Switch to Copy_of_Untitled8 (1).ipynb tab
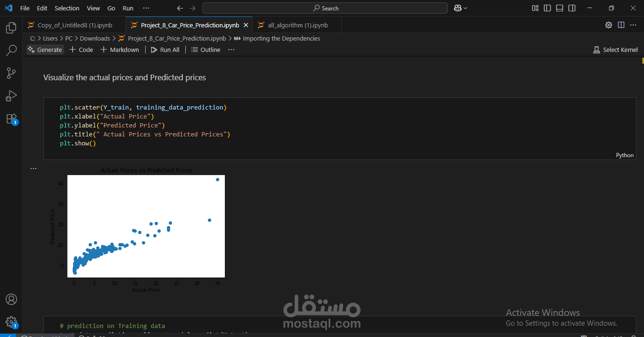 (x=74, y=25)
